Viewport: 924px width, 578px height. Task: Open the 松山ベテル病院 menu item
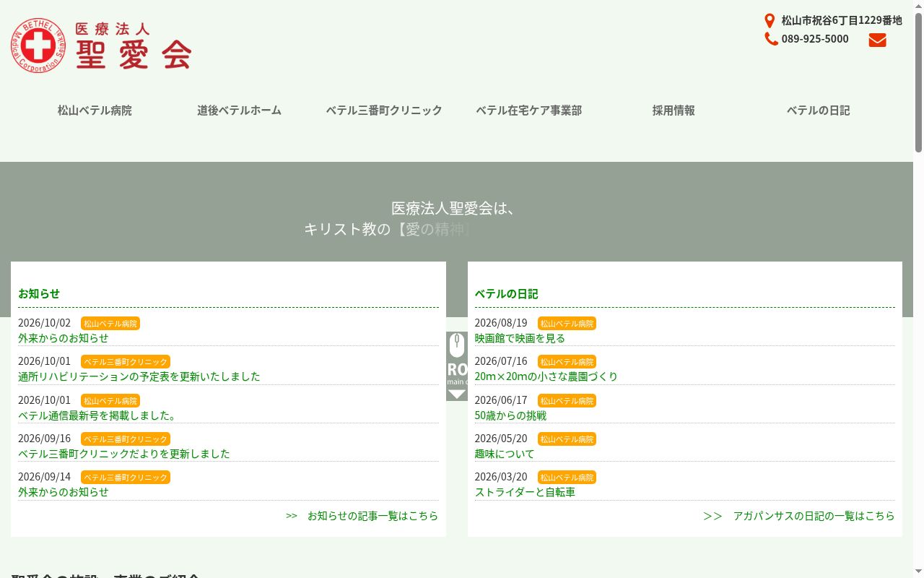point(95,111)
